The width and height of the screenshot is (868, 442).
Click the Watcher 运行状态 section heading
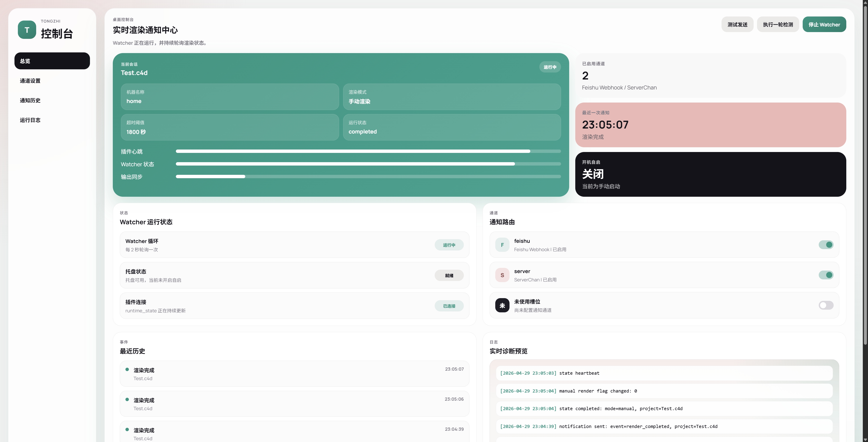coord(146,222)
